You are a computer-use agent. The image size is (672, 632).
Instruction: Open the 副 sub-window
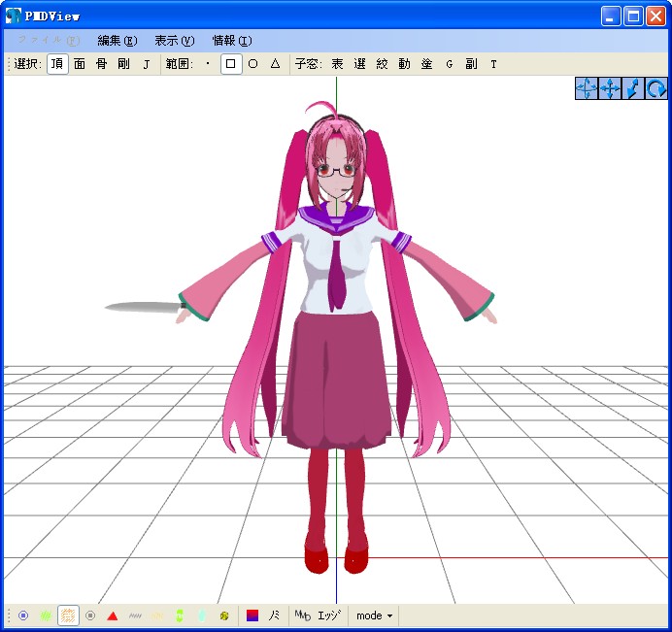coord(471,64)
